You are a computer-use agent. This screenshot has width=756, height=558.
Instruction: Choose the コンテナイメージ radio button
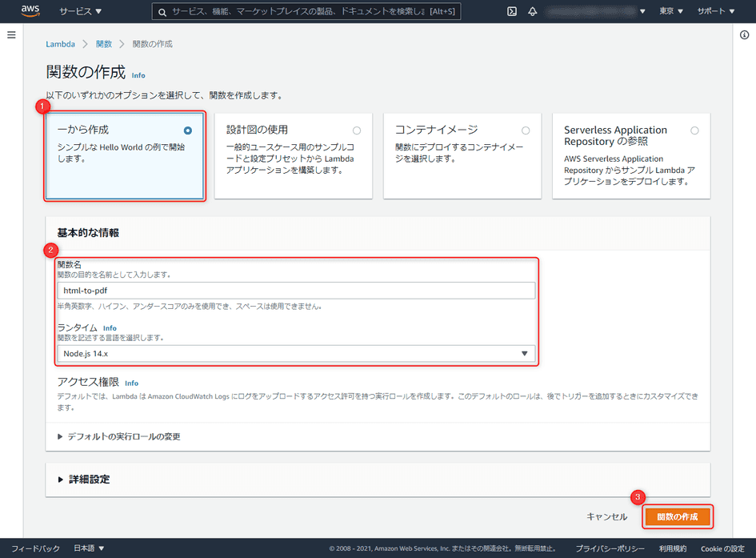point(525,130)
